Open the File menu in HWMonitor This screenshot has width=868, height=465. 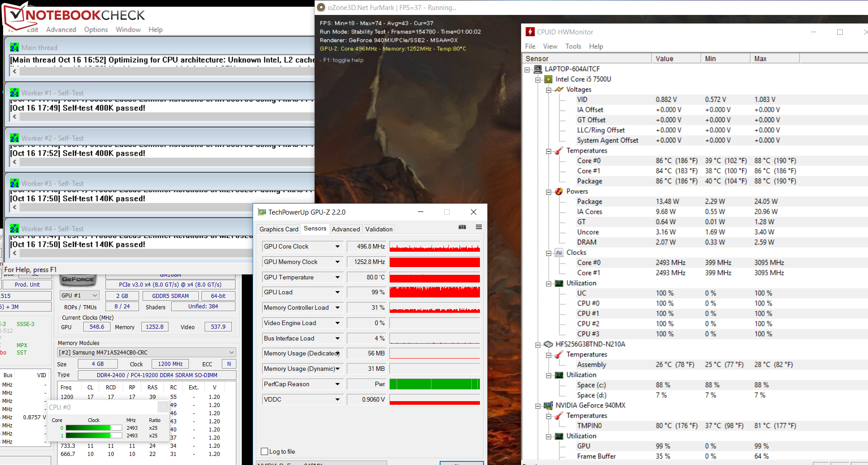[530, 46]
